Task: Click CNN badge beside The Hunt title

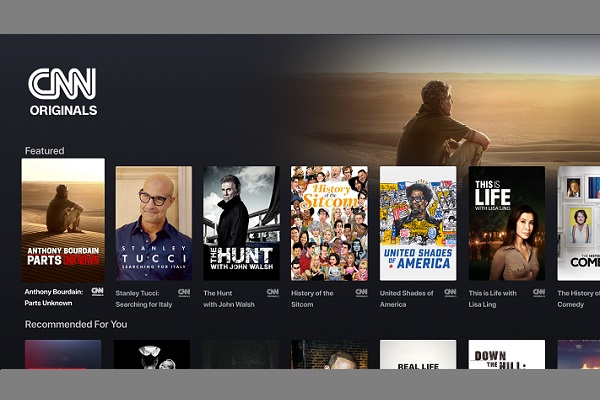Action: [273, 293]
